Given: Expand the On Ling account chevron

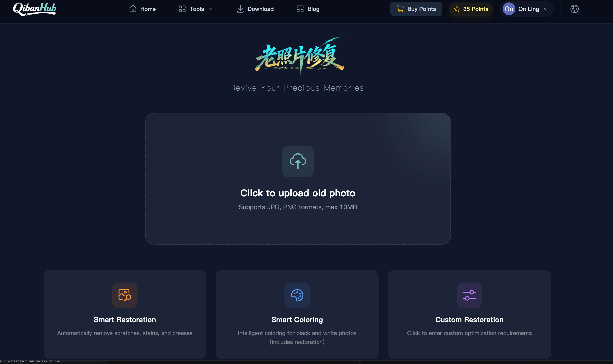Looking at the screenshot, I should 546,9.
